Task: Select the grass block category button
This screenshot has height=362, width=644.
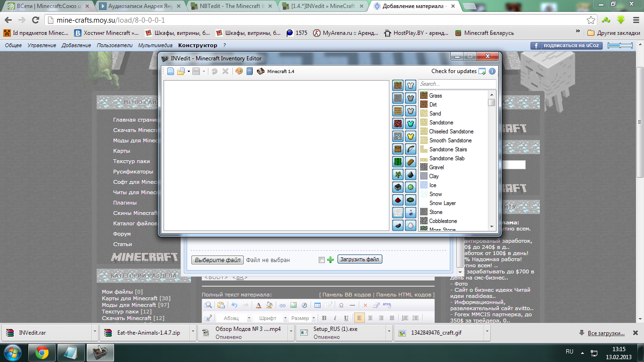Action: [398, 85]
